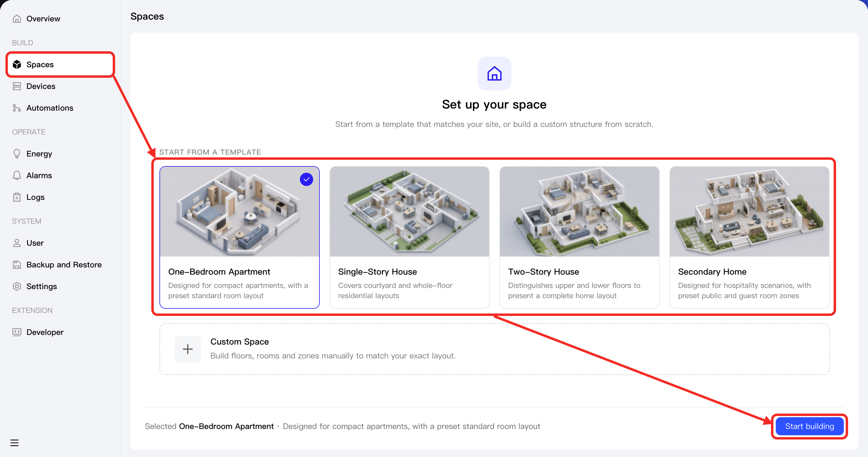868x457 pixels.
Task: Click 'Designed for hospitality scenarios' description
Action: pos(744,291)
